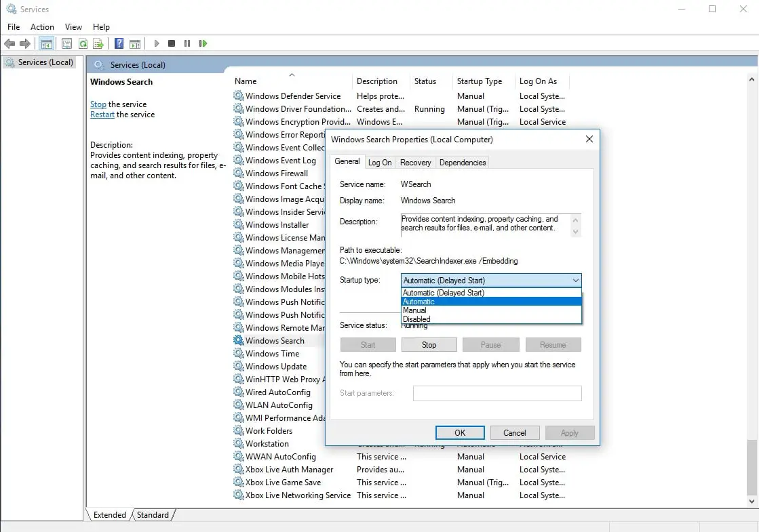Click the Restart Service toolbar icon
The width and height of the screenshot is (759, 532).
coord(203,43)
